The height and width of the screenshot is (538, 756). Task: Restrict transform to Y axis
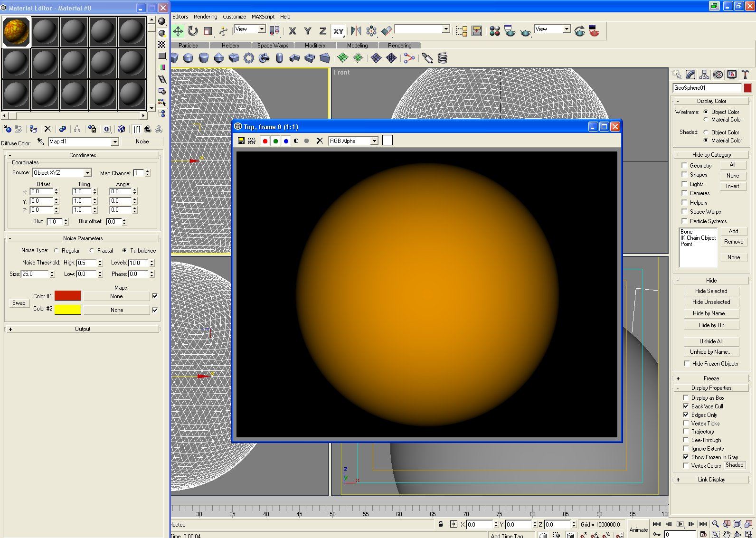pyautogui.click(x=308, y=31)
